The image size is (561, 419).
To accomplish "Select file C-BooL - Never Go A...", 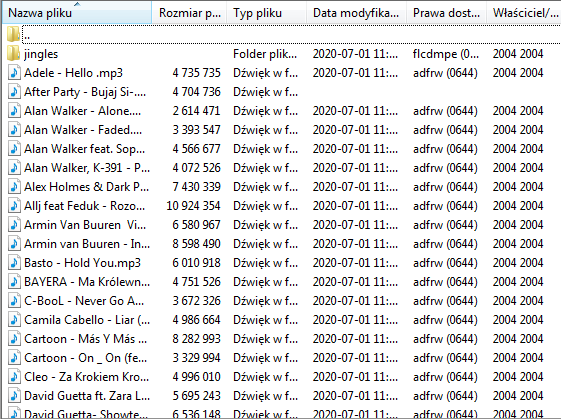I will [84, 301].
